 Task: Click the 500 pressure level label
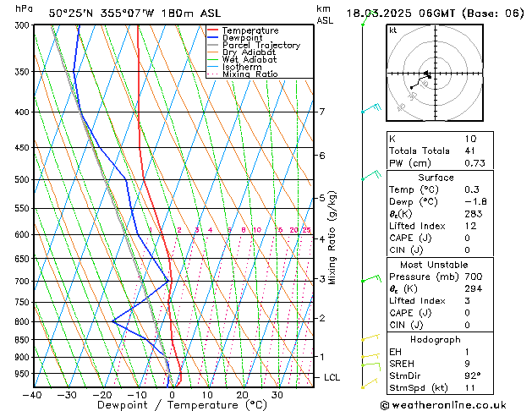[x=24, y=179]
